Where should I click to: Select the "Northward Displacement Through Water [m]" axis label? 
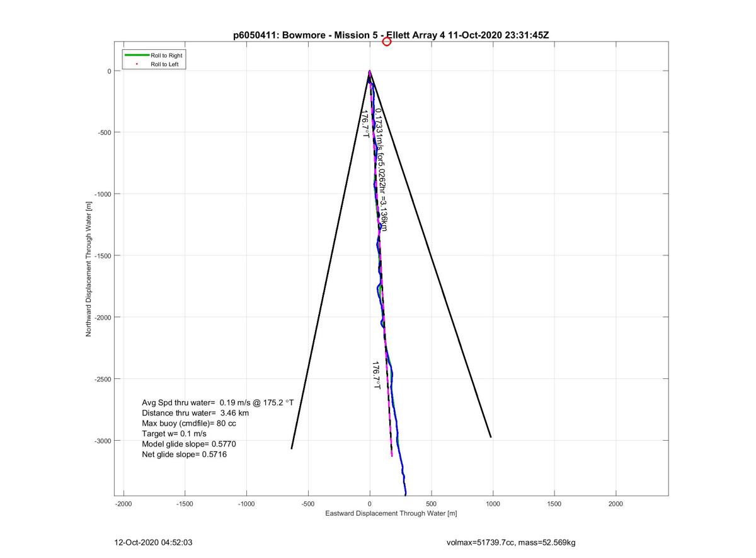[89, 269]
